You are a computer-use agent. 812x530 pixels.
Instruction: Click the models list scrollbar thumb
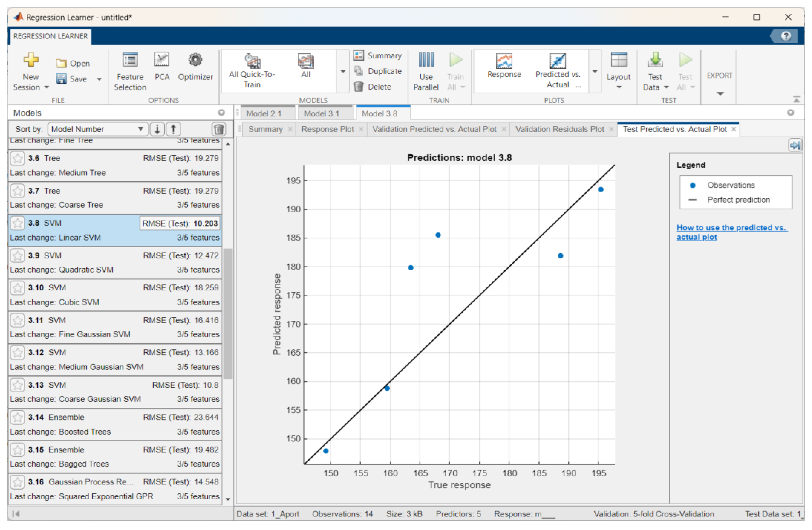[228, 314]
